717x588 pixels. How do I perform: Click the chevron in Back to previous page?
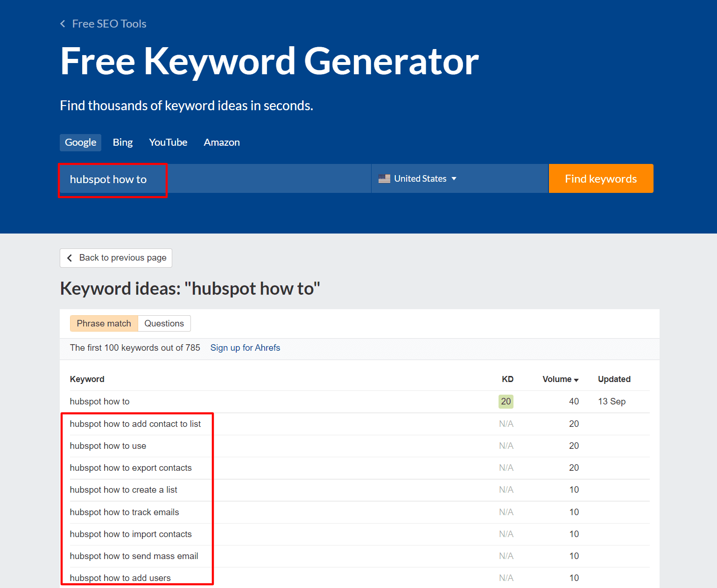(x=70, y=258)
